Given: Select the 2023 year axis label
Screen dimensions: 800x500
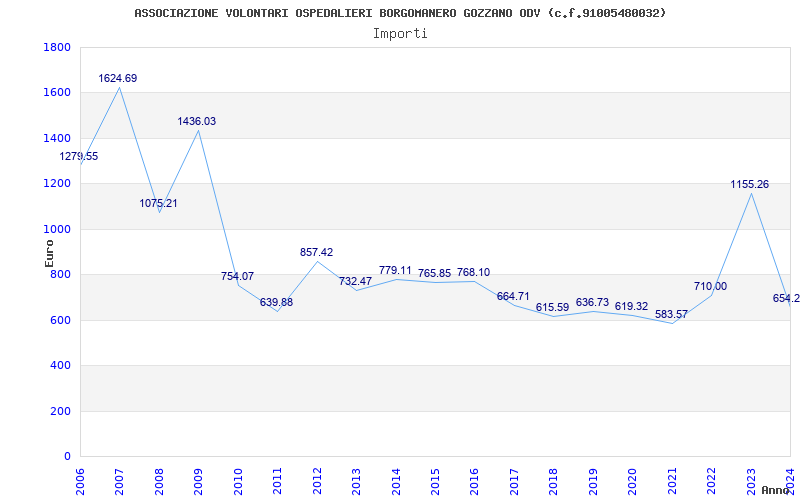Looking at the screenshot, I should pos(751,479).
